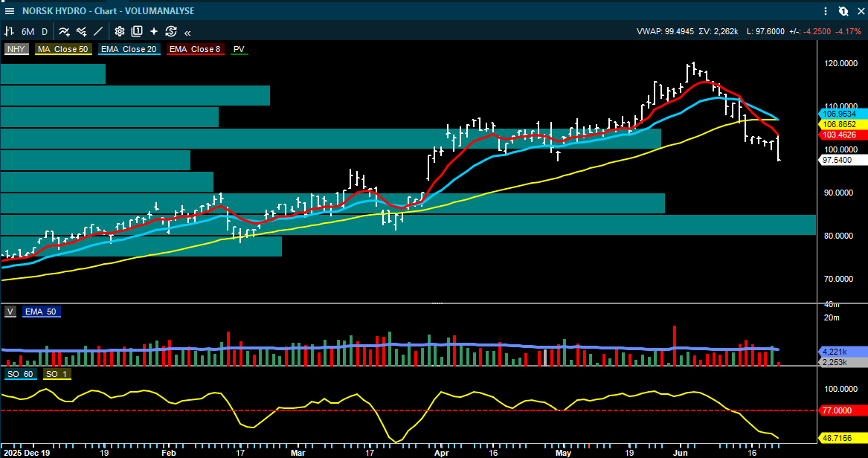Image resolution: width=868 pixels, height=458 pixels.
Task: Collapse the toolbar with double chevron
Action: 187,32
